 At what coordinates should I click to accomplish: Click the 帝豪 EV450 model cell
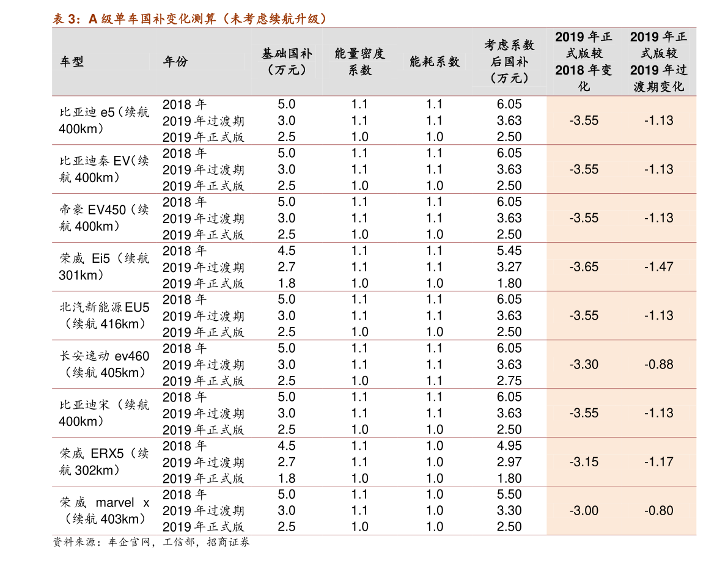105,218
